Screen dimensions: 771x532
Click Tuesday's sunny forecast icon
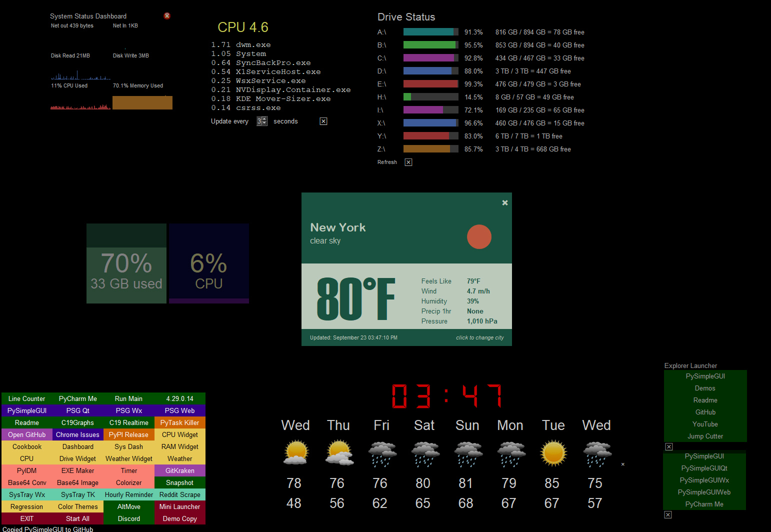(x=553, y=453)
